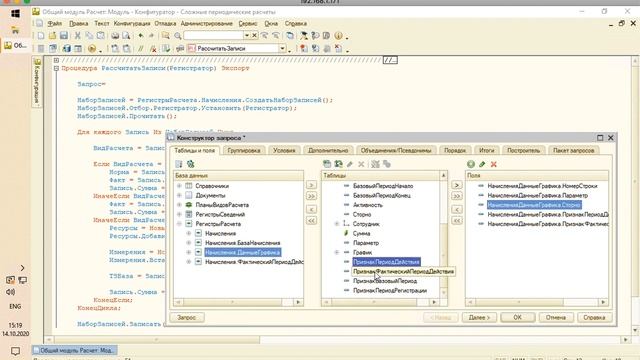Open the notification center icon in taskbar
Image resolution: width=640 pixels, height=360 pixels.
pyautogui.click(x=15, y=351)
